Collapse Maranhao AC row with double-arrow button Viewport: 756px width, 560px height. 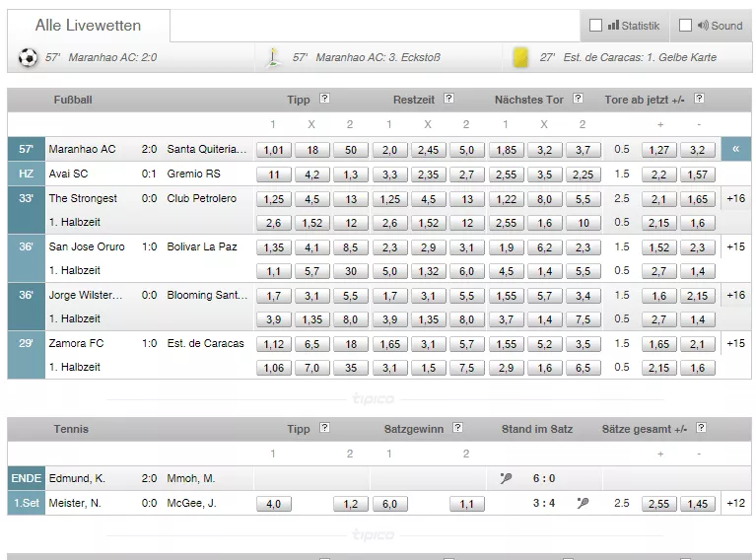pos(736,149)
